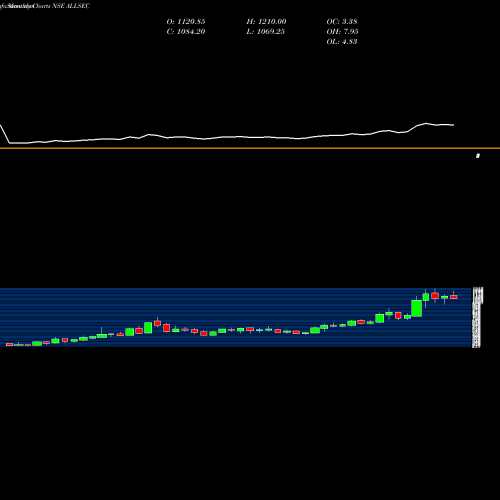
Task: Select the high price text H: 1210.00
Action: tap(266, 22)
